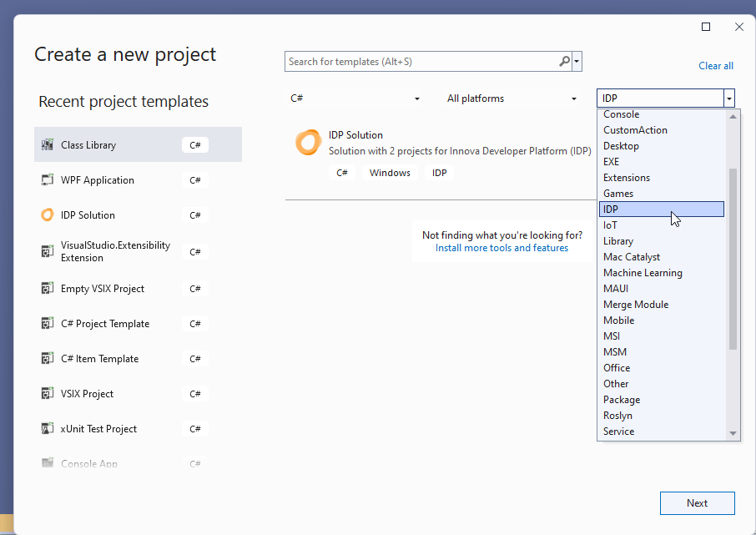Click the large IDP Solution result icon
Screen dimensions: 756x535
(x=308, y=143)
